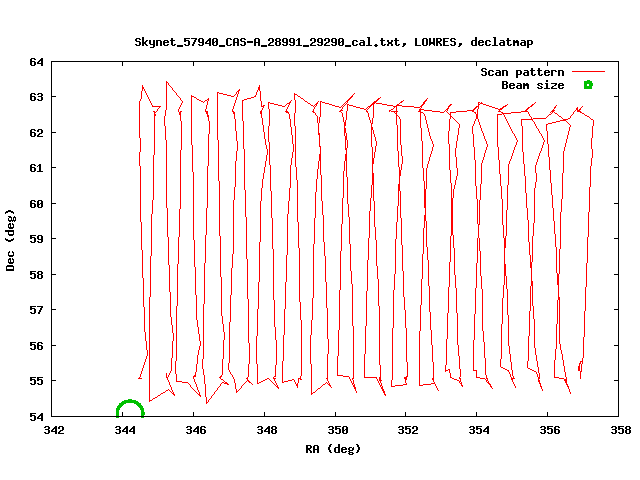This screenshot has height=480, width=640.
Task: Click the Dec axis tick label 63
Action: point(36,97)
